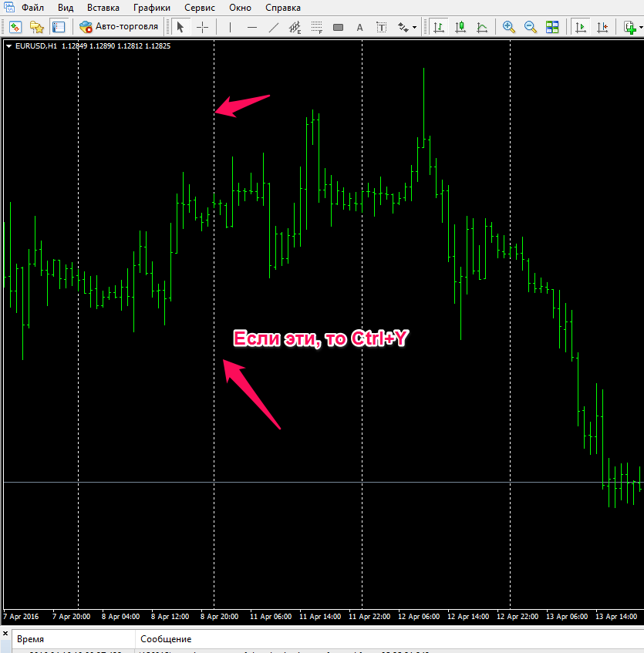Click the 13 Apr 06:00 time label
Screen dimensions: 644x653
coord(567,616)
